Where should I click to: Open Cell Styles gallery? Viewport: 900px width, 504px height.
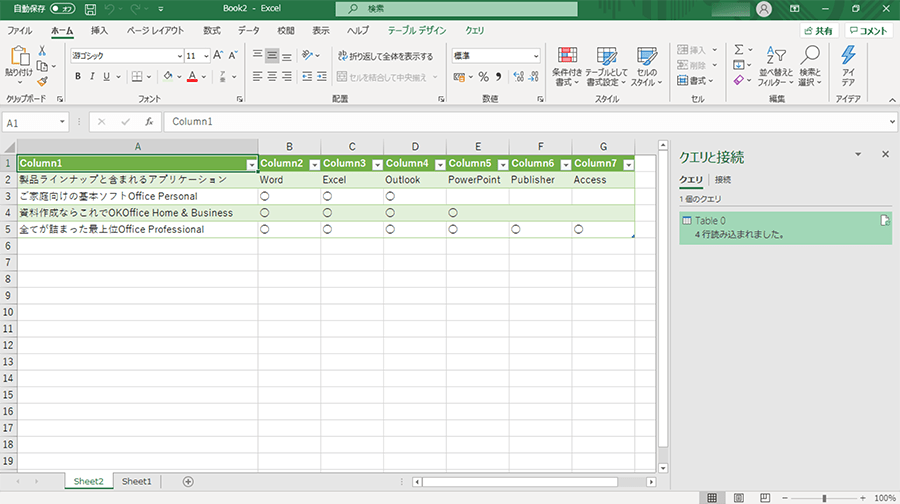coord(646,67)
